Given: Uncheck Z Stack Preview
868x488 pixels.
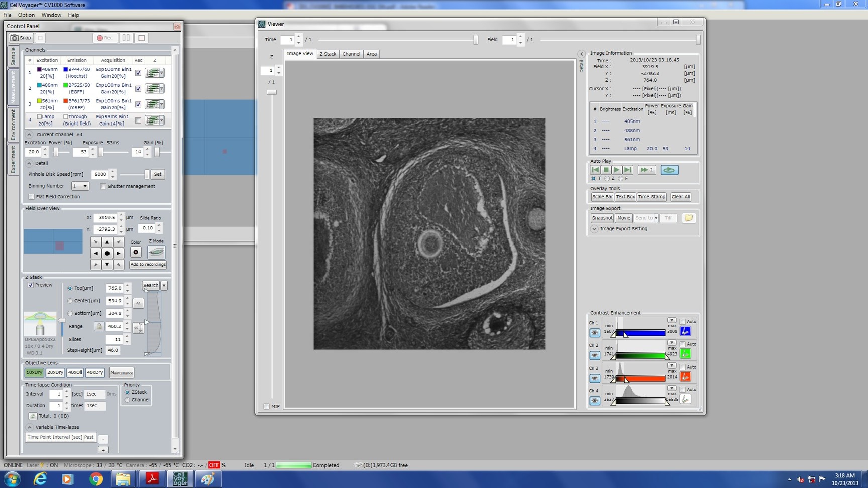Looking at the screenshot, I should pos(31,285).
